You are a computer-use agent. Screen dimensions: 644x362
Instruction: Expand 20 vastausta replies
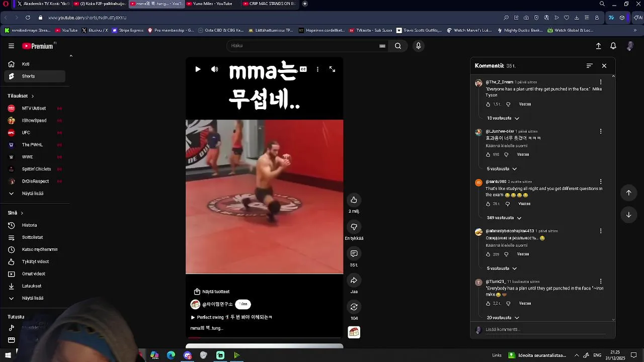click(503, 318)
